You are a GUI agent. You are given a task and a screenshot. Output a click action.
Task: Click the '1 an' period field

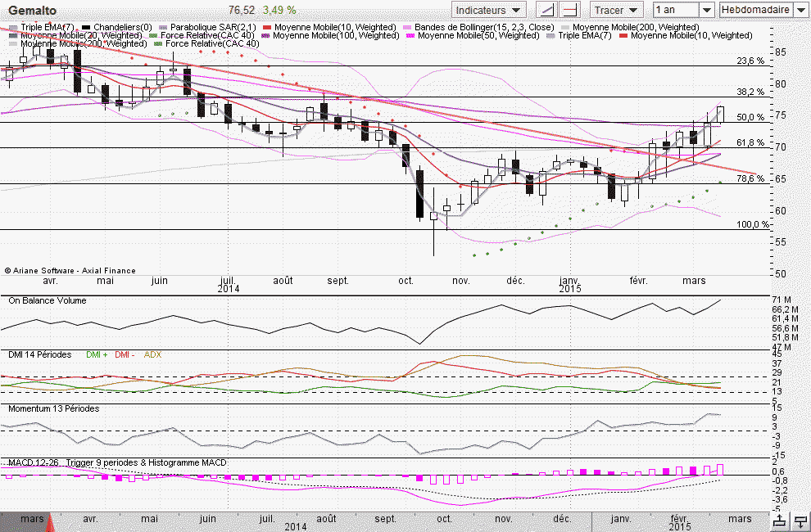677,10
